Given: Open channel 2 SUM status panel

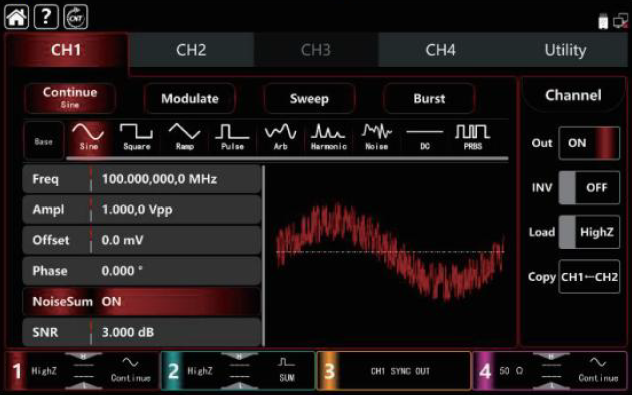Looking at the screenshot, I should click(238, 371).
